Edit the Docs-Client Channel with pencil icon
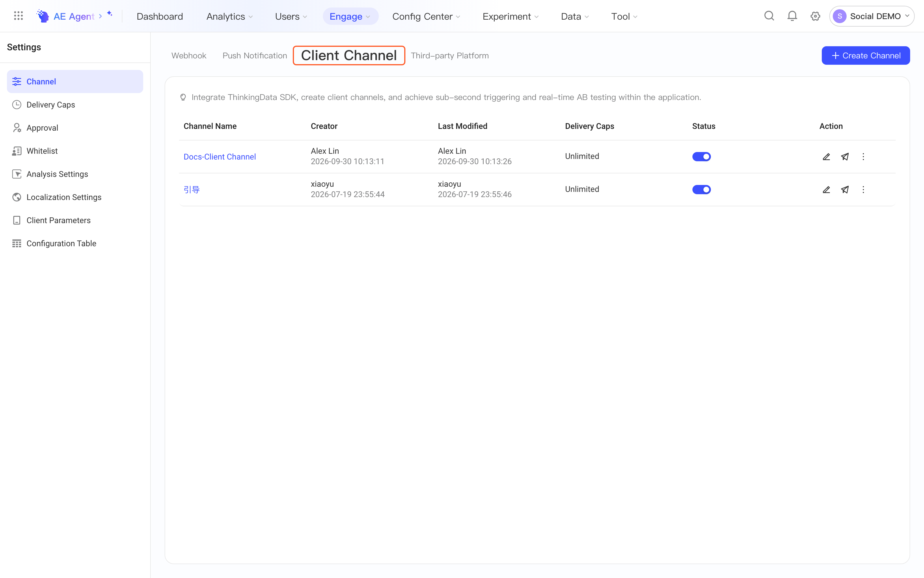The width and height of the screenshot is (924, 578). point(826,157)
